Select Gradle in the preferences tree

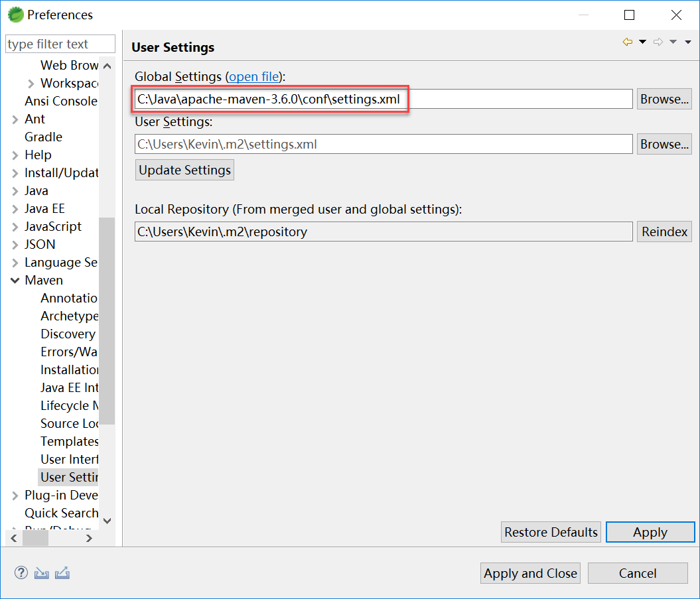coord(43,137)
